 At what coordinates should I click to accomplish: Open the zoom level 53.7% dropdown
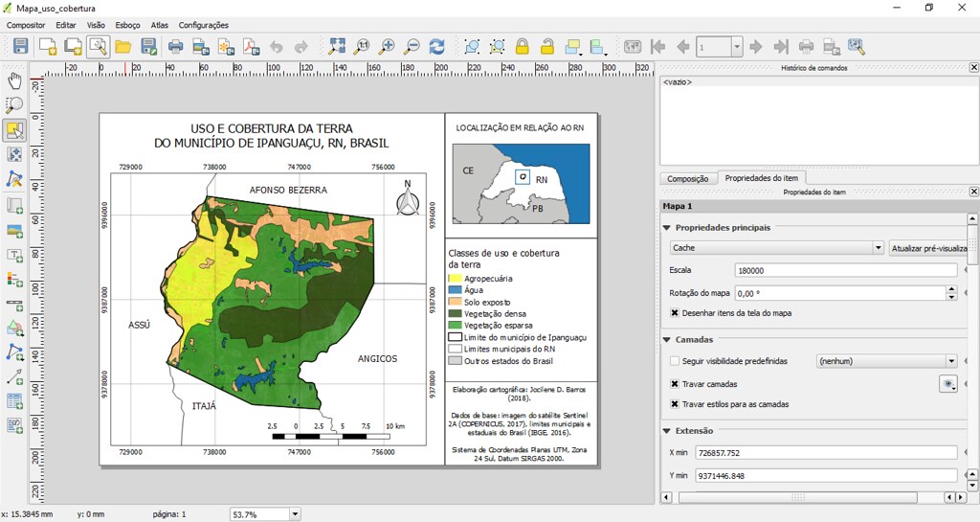[296, 514]
